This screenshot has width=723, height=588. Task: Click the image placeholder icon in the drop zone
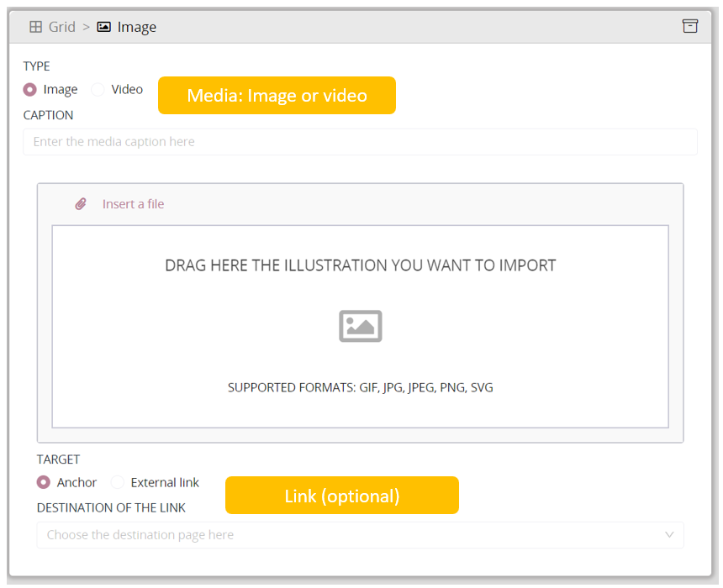[x=361, y=326]
